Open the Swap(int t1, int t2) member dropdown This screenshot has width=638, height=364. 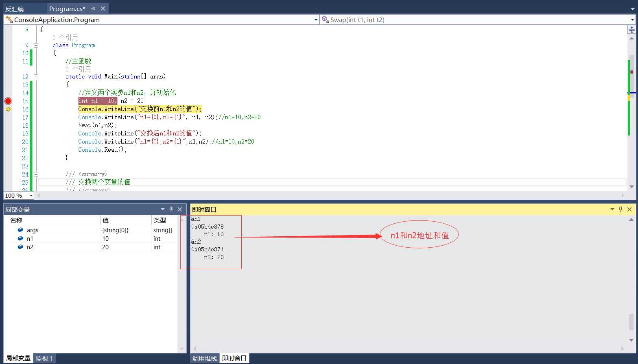pos(632,20)
